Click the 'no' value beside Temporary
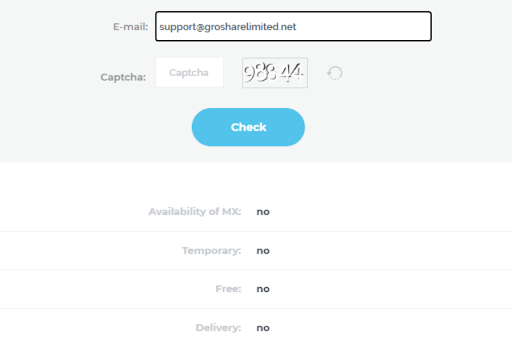This screenshot has height=360, width=512. click(263, 251)
